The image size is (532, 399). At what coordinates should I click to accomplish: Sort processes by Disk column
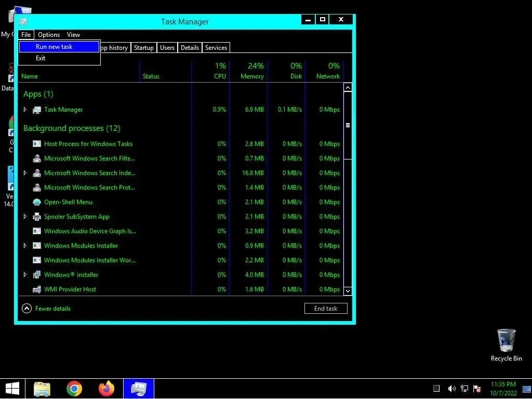coord(286,71)
